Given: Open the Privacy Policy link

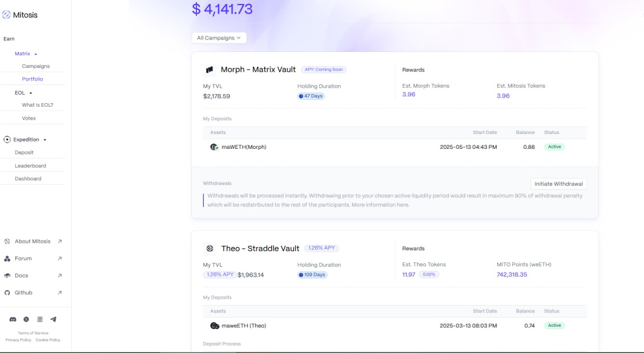Looking at the screenshot, I should tap(18, 340).
